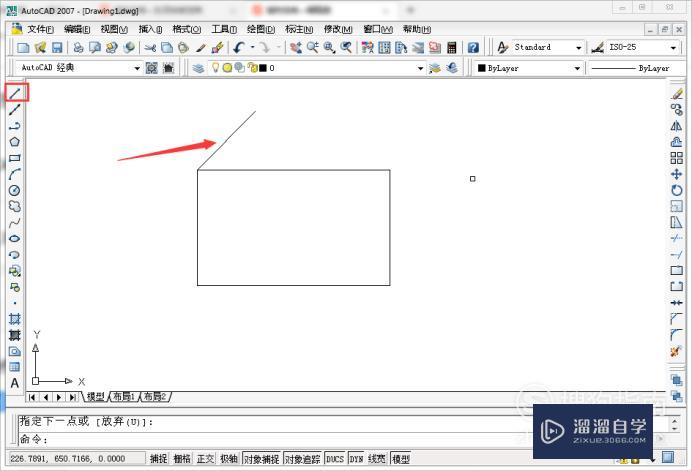692x471 pixels.
Task: Toggle DYN dynamic input
Action: [x=356, y=459]
